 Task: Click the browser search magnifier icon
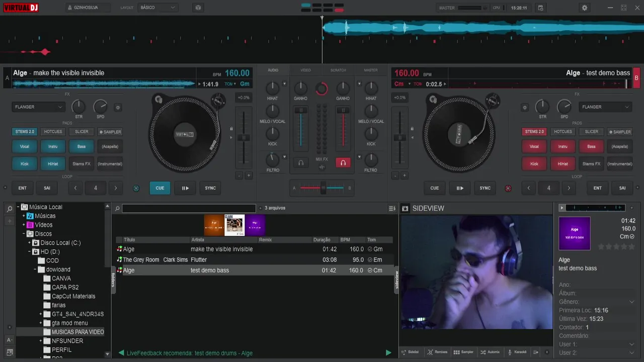[x=117, y=208]
